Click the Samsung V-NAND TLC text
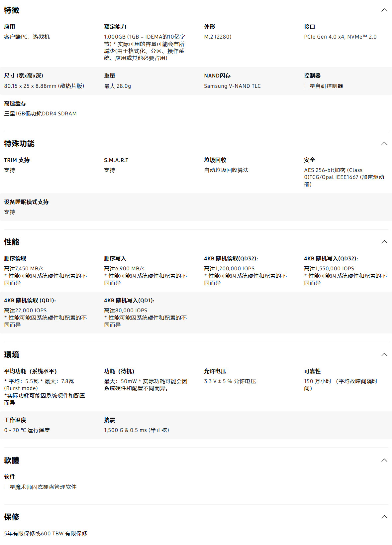The height and width of the screenshot is (545, 392). 232,86
